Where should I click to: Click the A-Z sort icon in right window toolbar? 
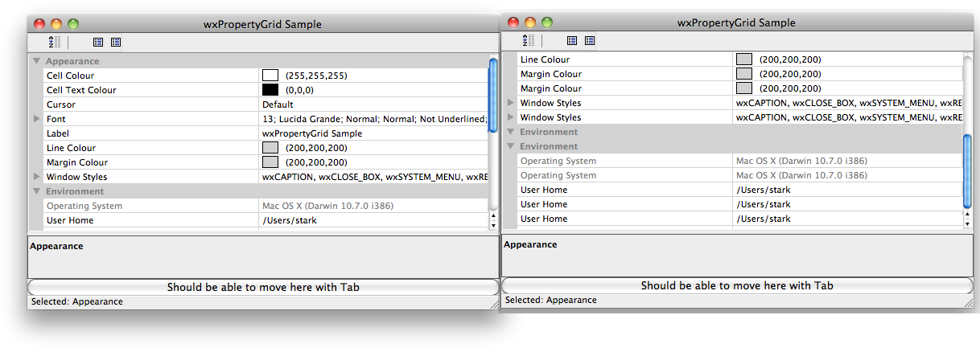coord(527,40)
